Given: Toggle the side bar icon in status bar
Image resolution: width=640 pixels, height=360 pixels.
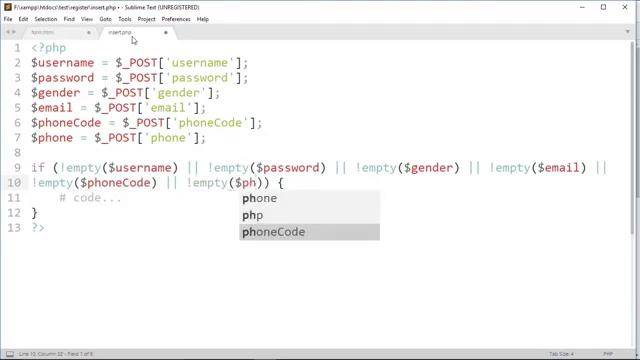Looking at the screenshot, I should [10, 354].
